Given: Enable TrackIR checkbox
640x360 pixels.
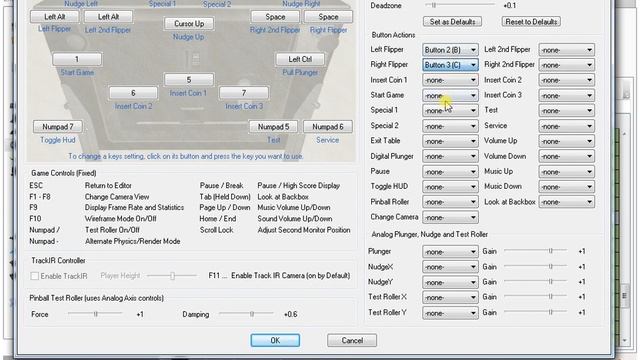Looking at the screenshot, I should (x=35, y=276).
